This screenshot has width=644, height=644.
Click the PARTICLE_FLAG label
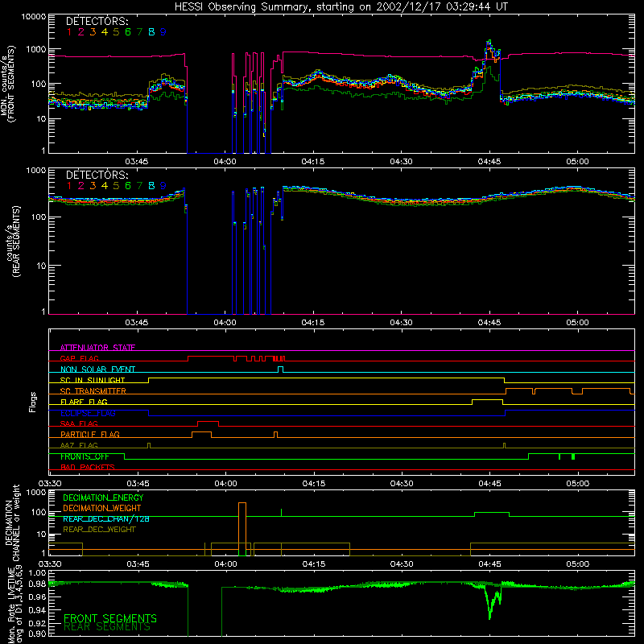[x=90, y=434]
